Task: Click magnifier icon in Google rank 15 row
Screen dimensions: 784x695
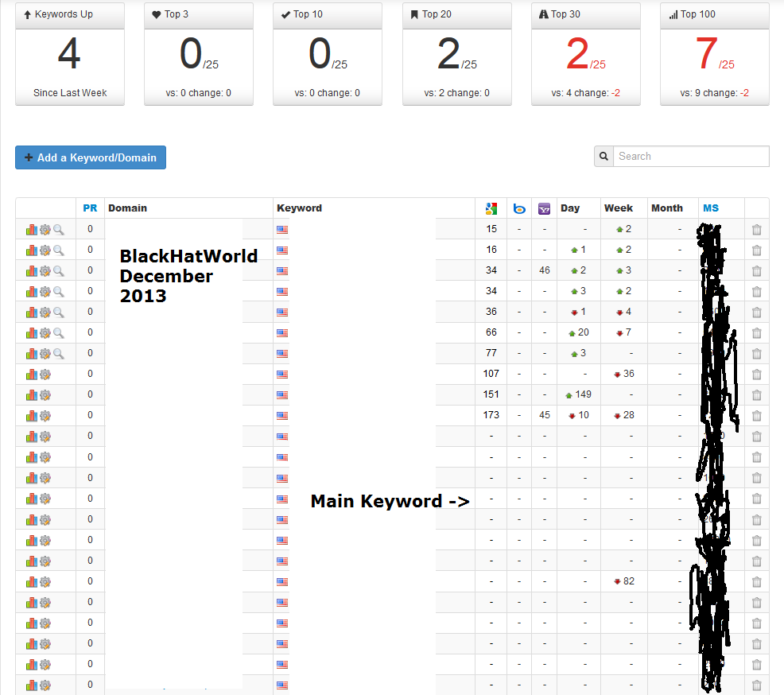Action: (59, 230)
